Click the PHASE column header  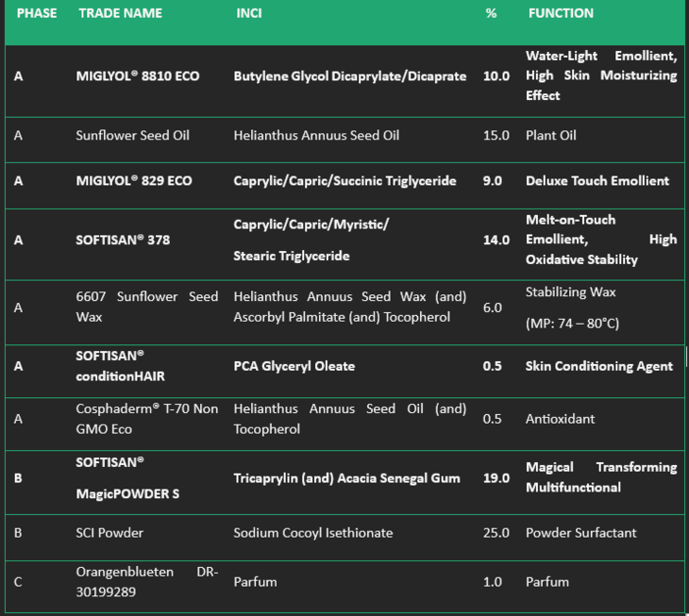tap(37, 13)
